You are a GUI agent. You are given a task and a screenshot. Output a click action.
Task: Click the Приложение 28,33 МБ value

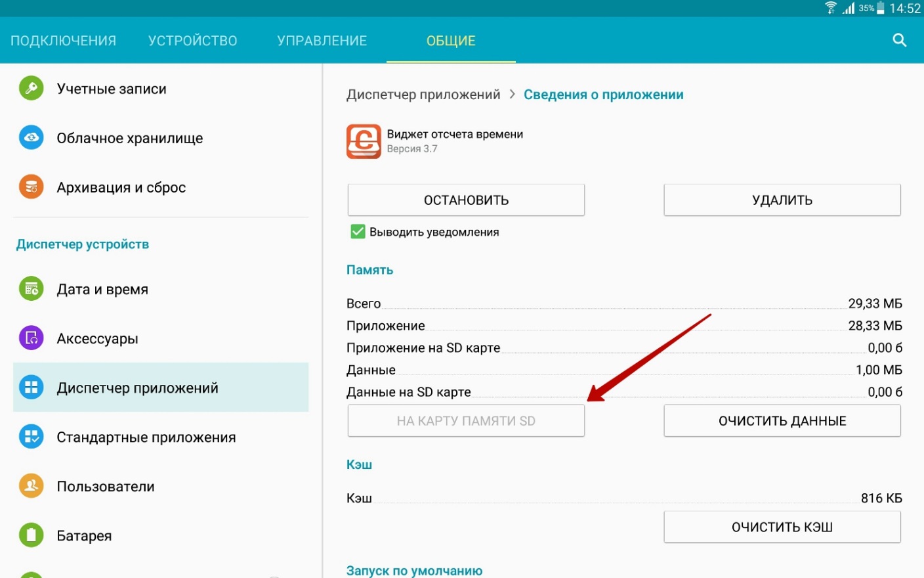tap(875, 326)
